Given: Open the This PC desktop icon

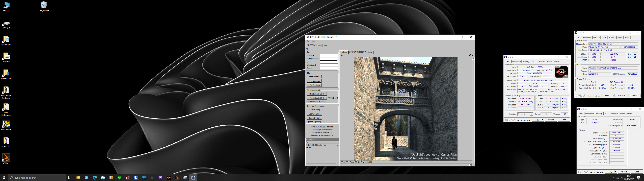Looking at the screenshot, I should pyautogui.click(x=6, y=7).
